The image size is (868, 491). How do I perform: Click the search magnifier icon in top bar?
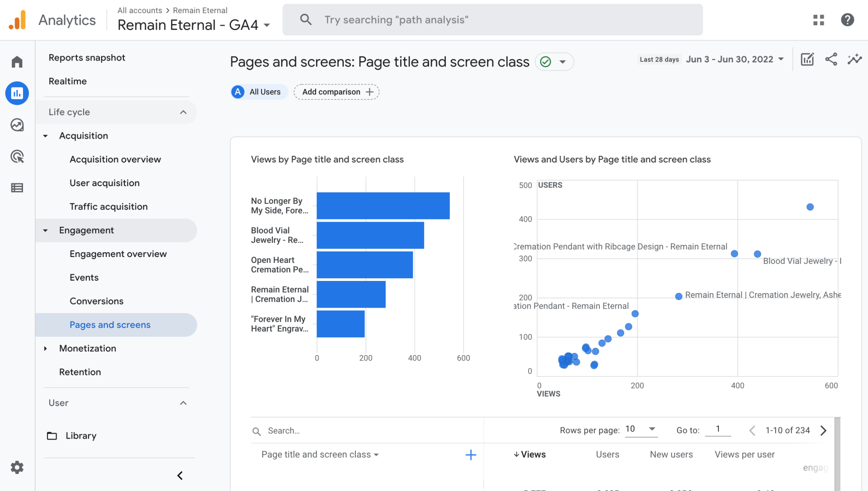coord(306,19)
